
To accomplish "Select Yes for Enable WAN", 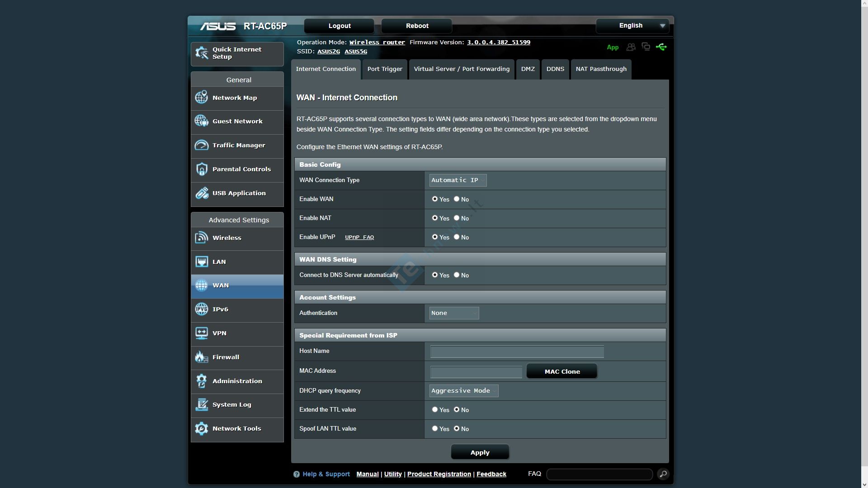I will [435, 199].
